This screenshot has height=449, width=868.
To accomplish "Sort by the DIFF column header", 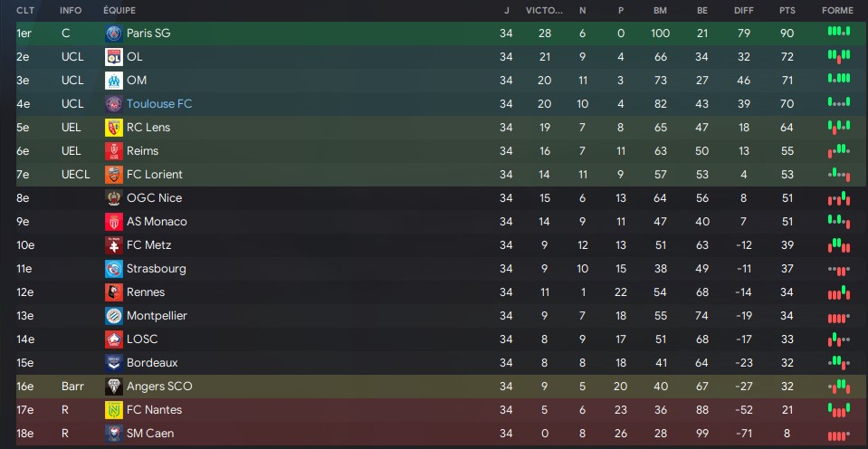I will pyautogui.click(x=743, y=11).
